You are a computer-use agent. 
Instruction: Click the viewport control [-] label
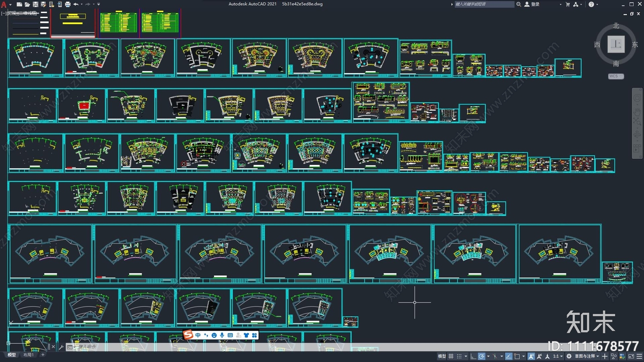click(4, 13)
